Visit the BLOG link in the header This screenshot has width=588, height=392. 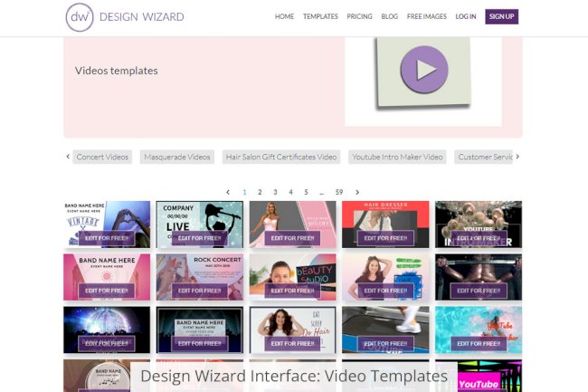pos(390,16)
